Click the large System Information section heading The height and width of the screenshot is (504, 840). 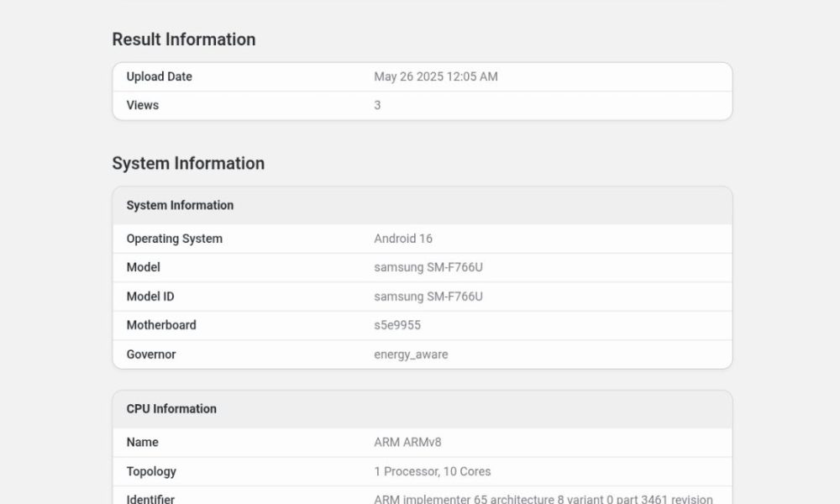click(187, 163)
